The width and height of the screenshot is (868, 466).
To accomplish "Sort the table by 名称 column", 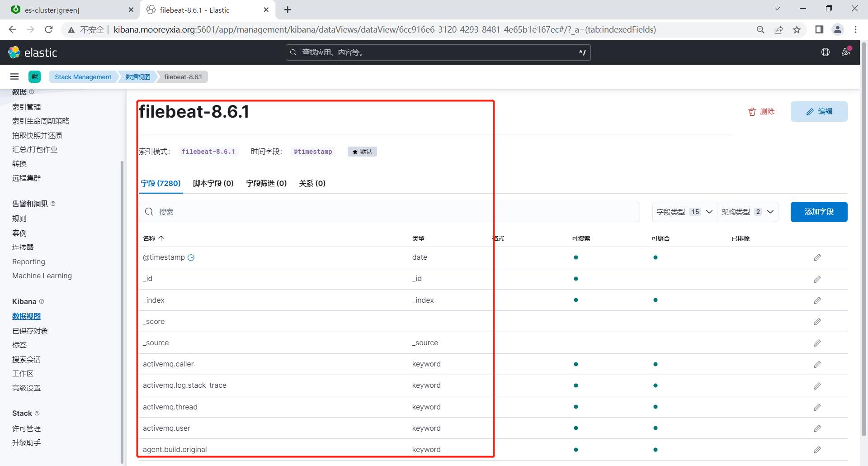I will click(153, 238).
